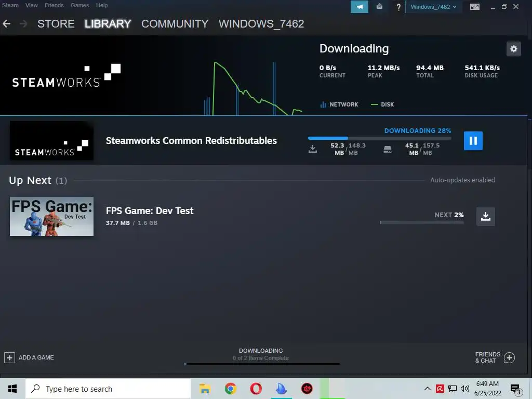
Task: Show hidden system tray icons
Action: click(428, 389)
